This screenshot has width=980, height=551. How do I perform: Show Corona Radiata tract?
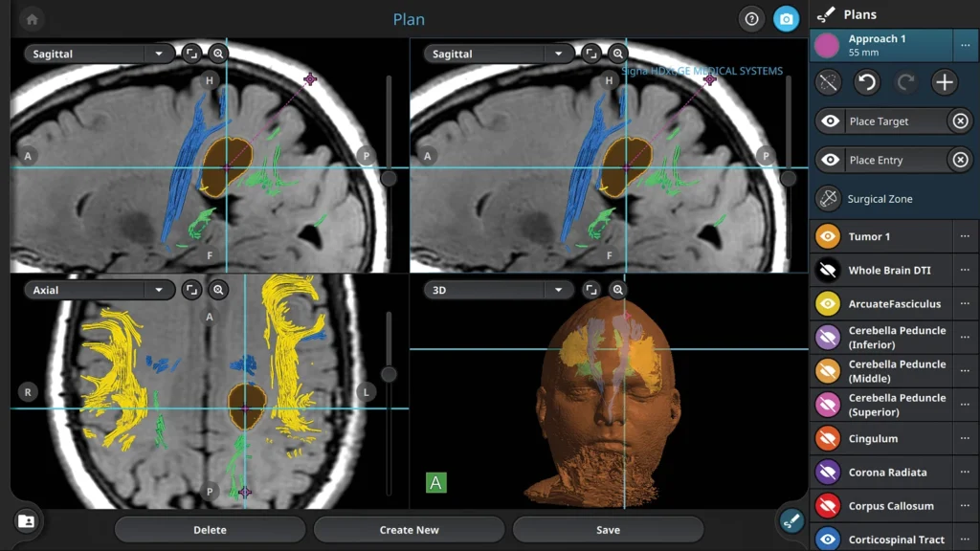pyautogui.click(x=828, y=473)
